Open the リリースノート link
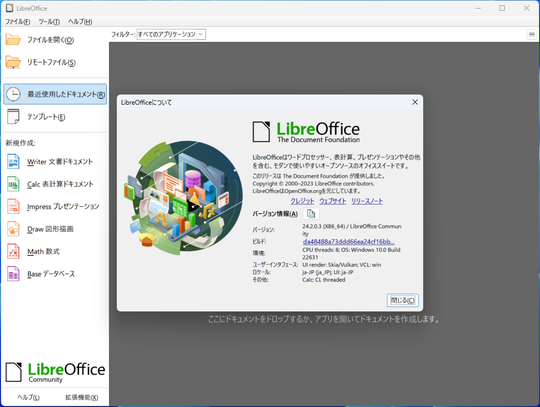Viewport: 540px width, 407px height. (x=367, y=201)
